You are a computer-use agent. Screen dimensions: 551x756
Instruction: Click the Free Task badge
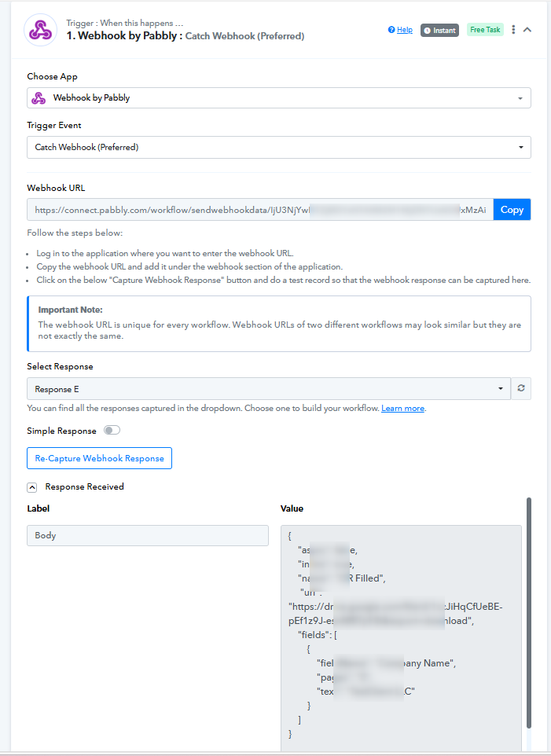click(485, 30)
